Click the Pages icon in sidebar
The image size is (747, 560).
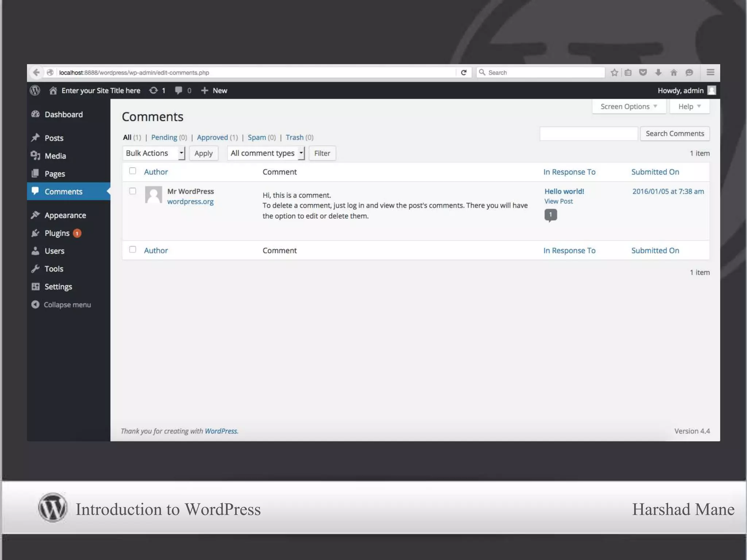pos(35,173)
